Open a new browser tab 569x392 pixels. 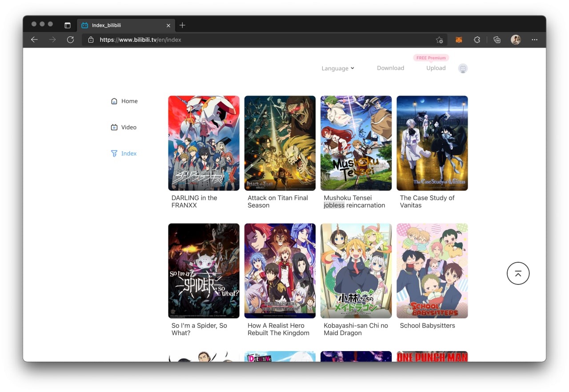(x=182, y=25)
